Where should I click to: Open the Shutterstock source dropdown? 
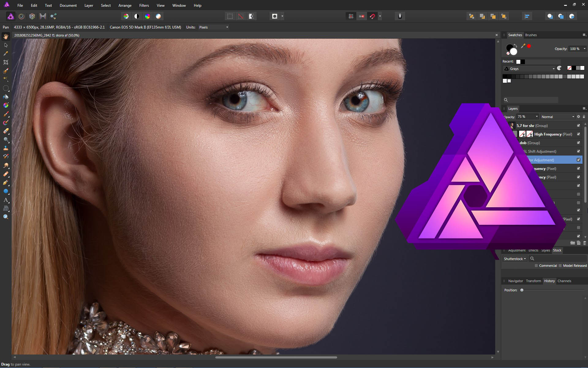pos(515,259)
